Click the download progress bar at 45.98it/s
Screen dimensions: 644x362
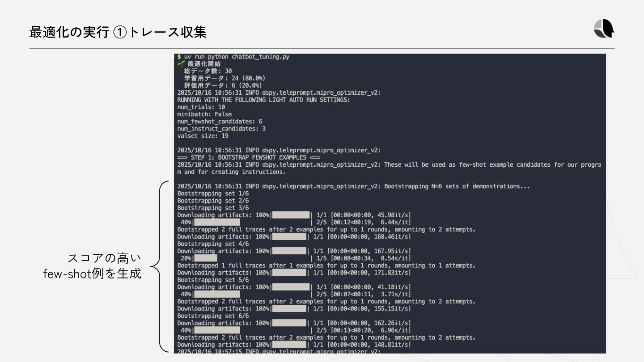pyautogui.click(x=291, y=215)
